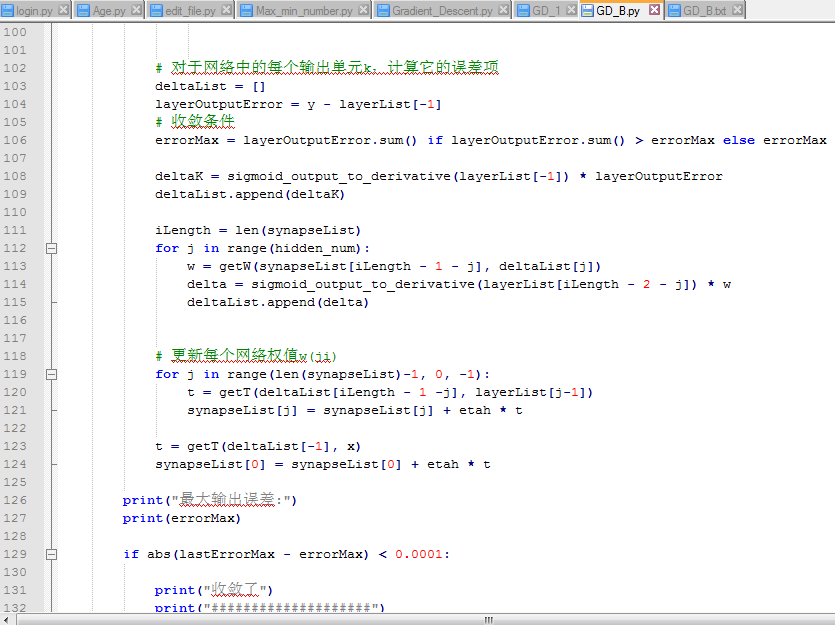Click 'synapseList[0]' assignment on line 124

[210, 464]
